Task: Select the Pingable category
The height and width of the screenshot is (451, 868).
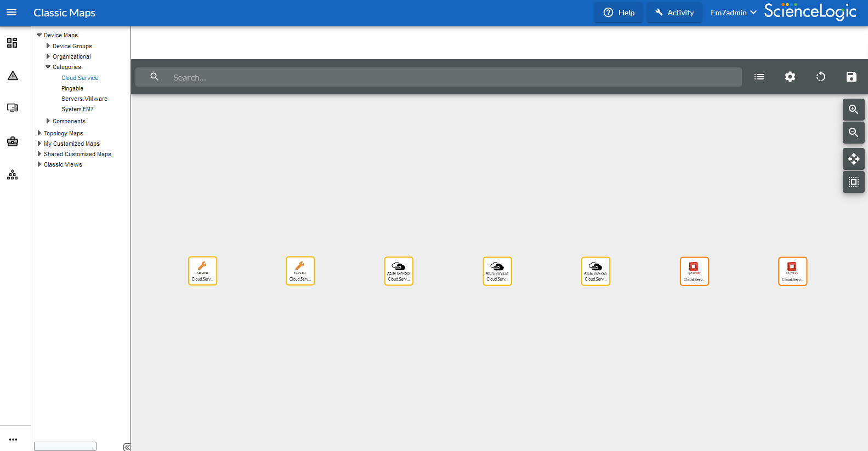Action: pos(72,88)
